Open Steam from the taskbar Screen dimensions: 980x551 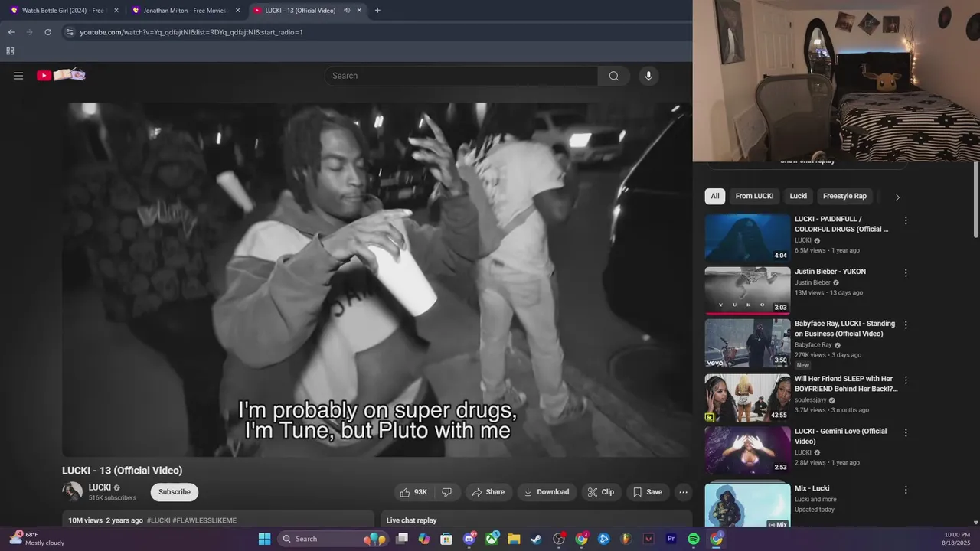536,539
